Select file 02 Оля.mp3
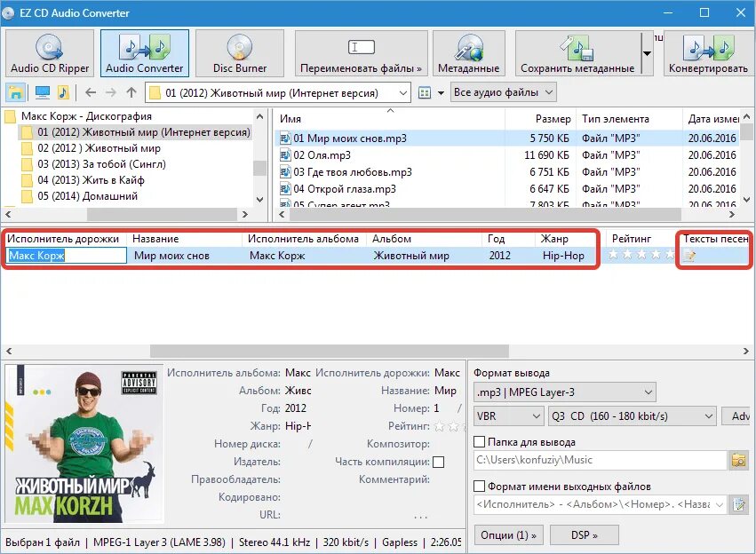756x554 pixels. pos(322,155)
